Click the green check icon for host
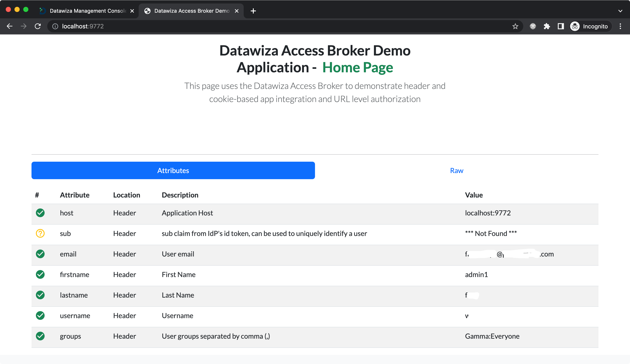Image resolution: width=630 pixels, height=364 pixels. coord(40,213)
